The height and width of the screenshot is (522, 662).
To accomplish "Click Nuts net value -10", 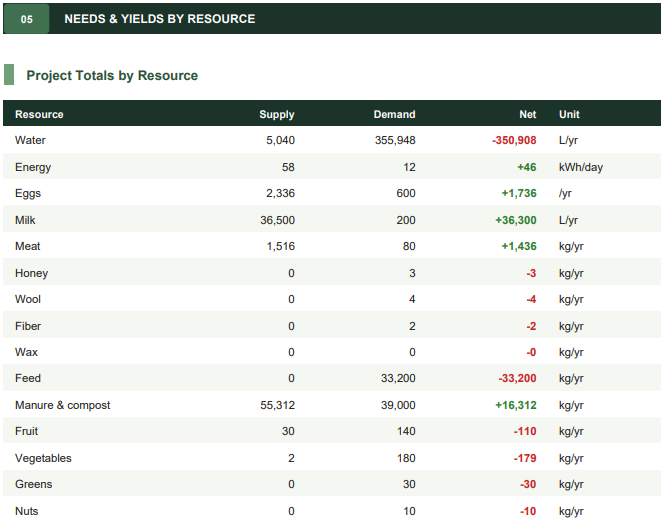I will (528, 511).
